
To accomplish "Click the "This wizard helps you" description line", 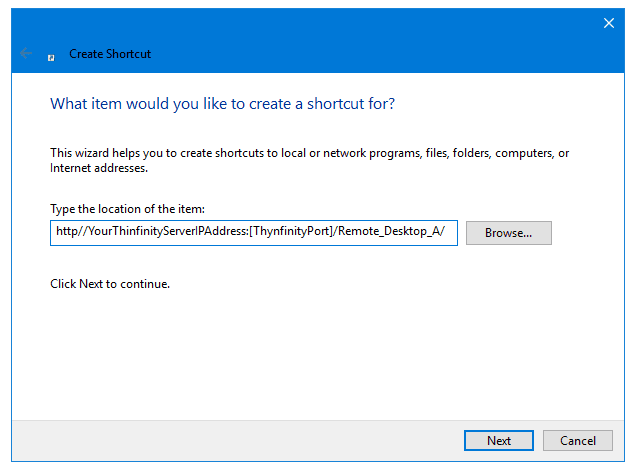I will pos(310,153).
